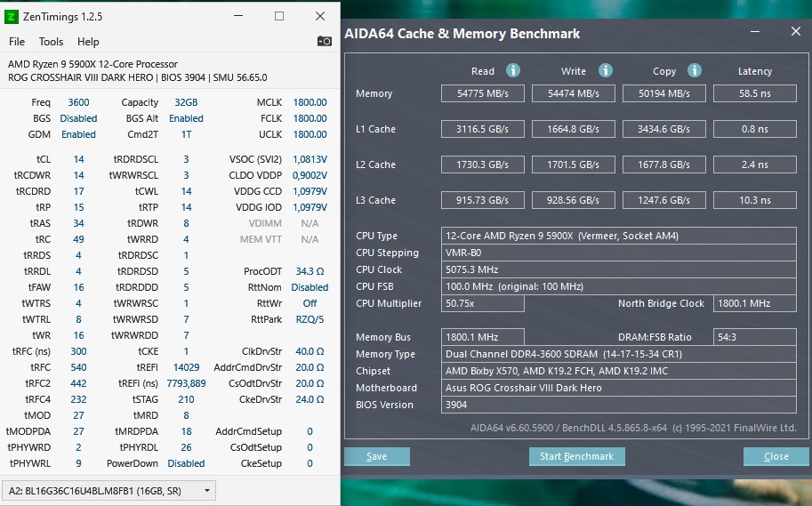812x506 pixels.
Task: Expand the memory module selector dropdown
Action: tap(109, 491)
